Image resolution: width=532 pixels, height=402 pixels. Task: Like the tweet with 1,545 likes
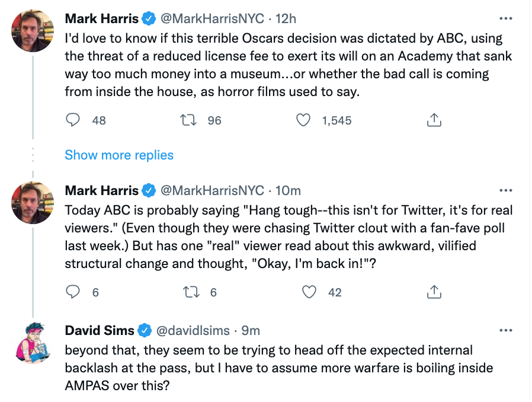coord(303,120)
